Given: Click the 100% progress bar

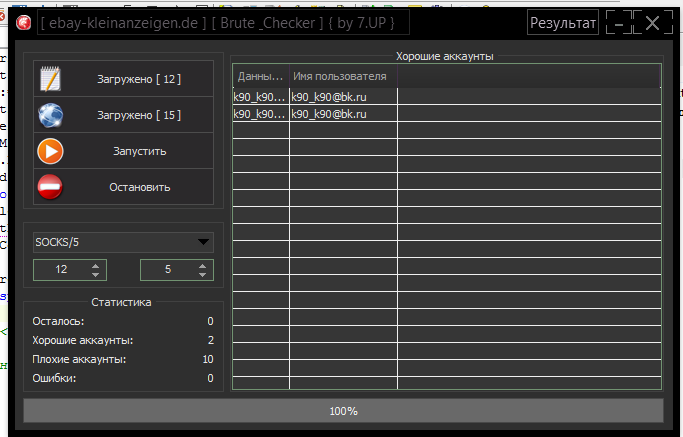Looking at the screenshot, I should tap(343, 410).
